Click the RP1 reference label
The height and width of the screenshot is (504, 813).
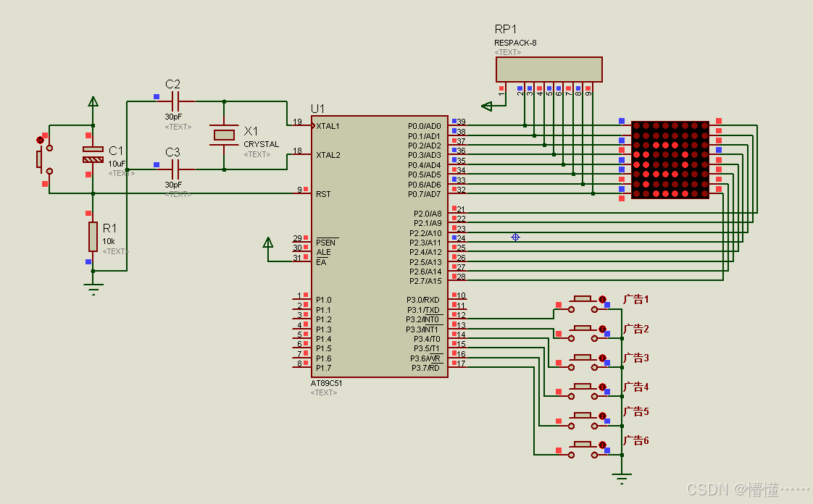(x=506, y=29)
